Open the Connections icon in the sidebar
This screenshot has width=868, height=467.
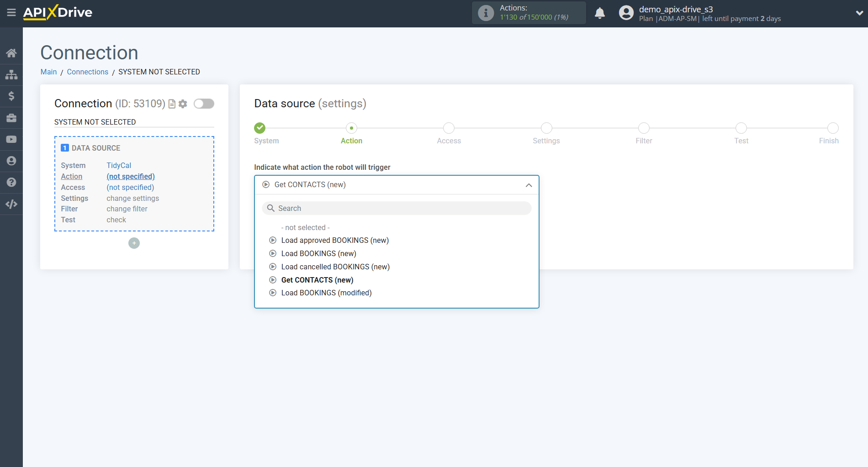click(11, 74)
